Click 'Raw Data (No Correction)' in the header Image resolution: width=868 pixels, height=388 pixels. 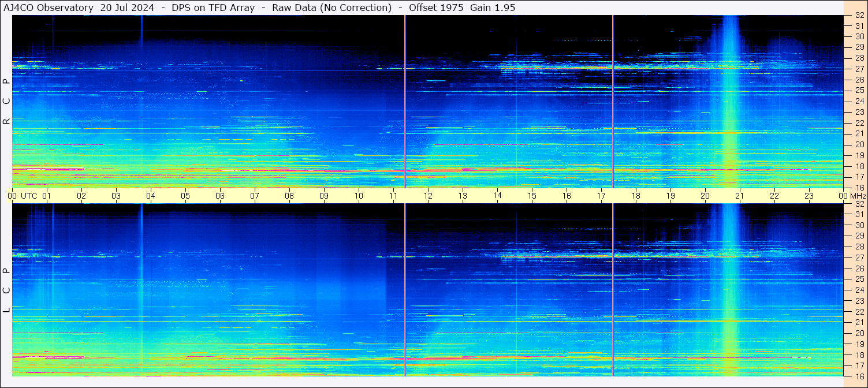click(x=332, y=8)
